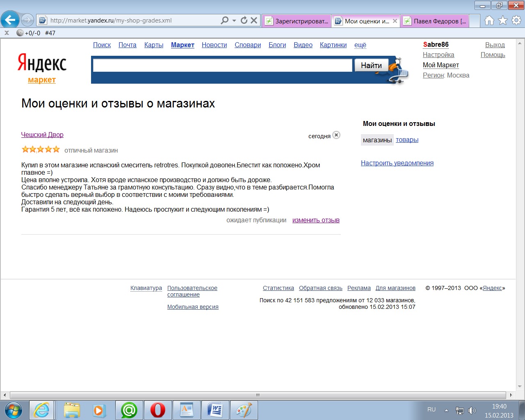The width and height of the screenshot is (525, 420).
Task: Open Словари in the top navigation
Action: [x=248, y=45]
